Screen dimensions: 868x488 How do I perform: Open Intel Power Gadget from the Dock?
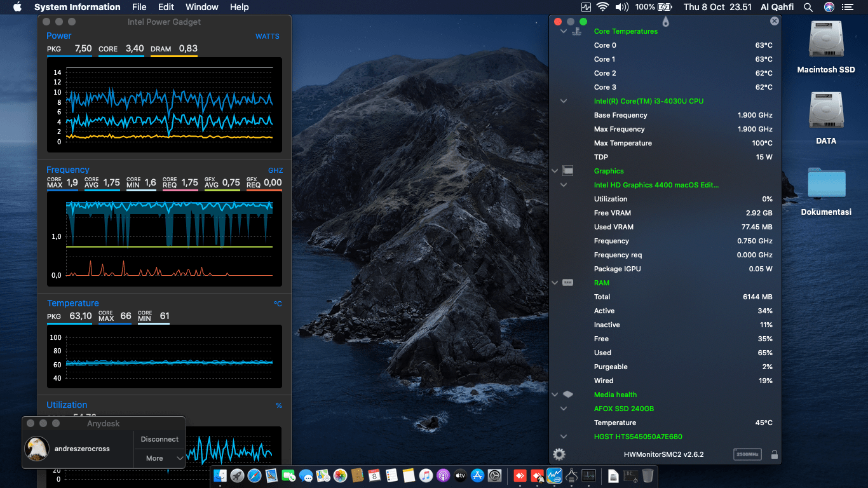554,475
